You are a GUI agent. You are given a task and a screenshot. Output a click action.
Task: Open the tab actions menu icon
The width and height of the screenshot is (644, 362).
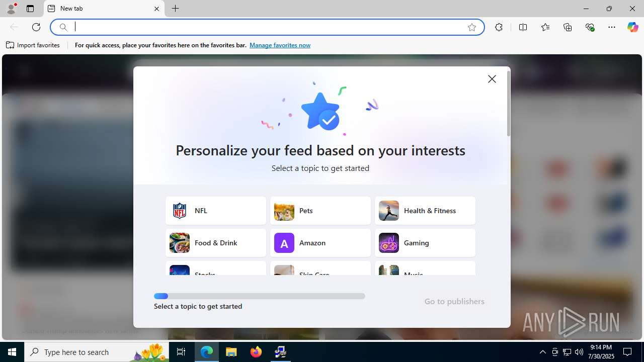pyautogui.click(x=30, y=9)
